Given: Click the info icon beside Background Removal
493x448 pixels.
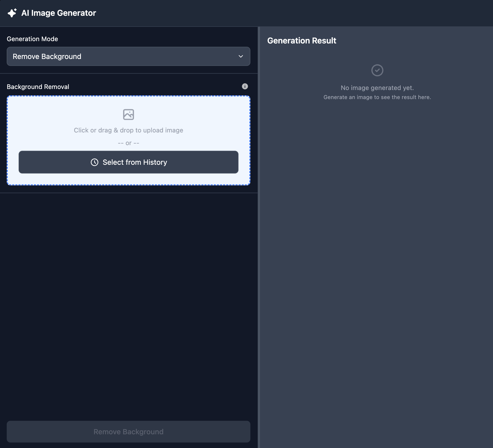Looking at the screenshot, I should (245, 86).
